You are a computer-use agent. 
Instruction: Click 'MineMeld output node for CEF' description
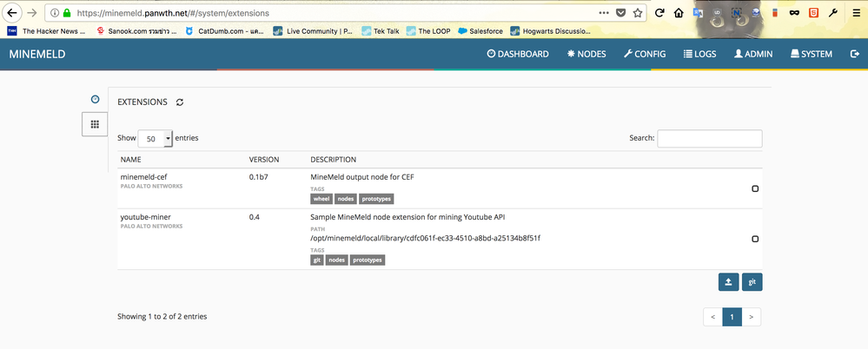[x=362, y=177]
